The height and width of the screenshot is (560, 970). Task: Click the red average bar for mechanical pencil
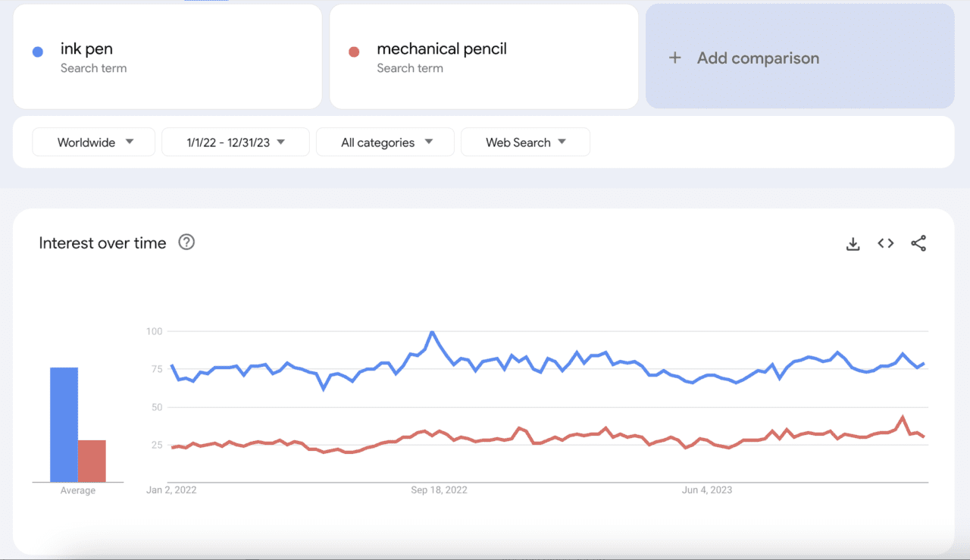(92, 461)
